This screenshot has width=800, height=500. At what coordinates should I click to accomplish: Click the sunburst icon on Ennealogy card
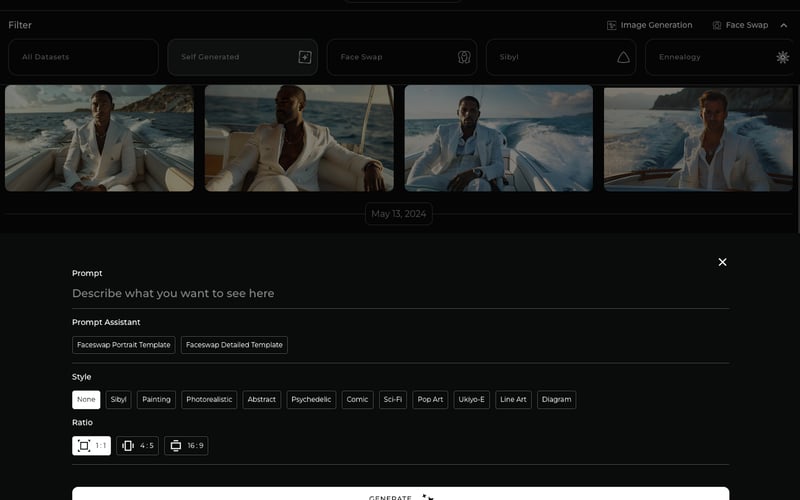(782, 57)
